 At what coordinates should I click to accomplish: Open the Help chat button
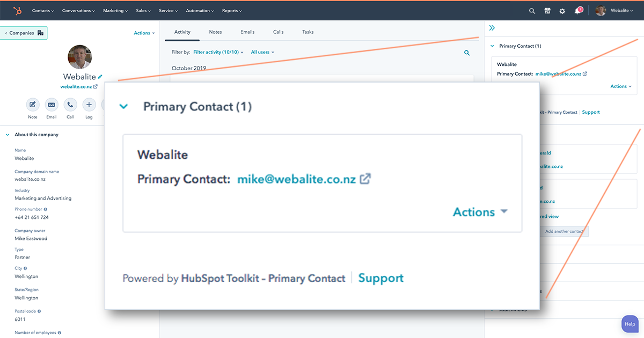click(x=630, y=324)
